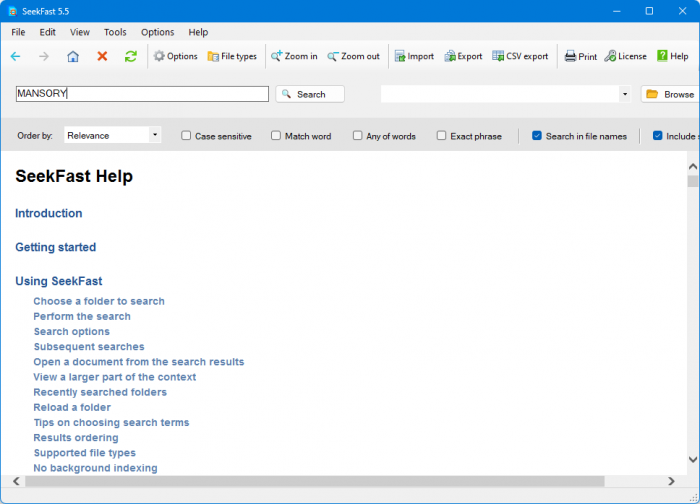Toggle the Include checkbox

coord(658,136)
